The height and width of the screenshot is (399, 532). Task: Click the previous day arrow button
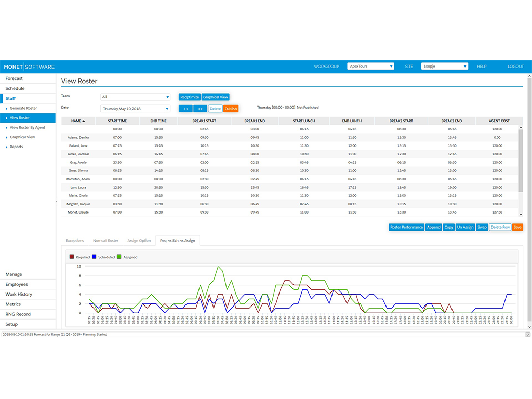(x=185, y=108)
